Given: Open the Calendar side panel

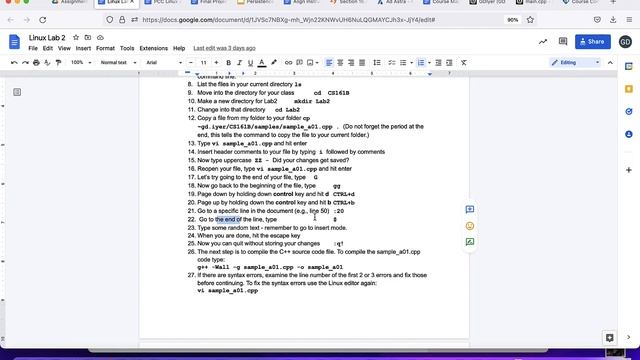Looking at the screenshot, I should click(x=629, y=67).
